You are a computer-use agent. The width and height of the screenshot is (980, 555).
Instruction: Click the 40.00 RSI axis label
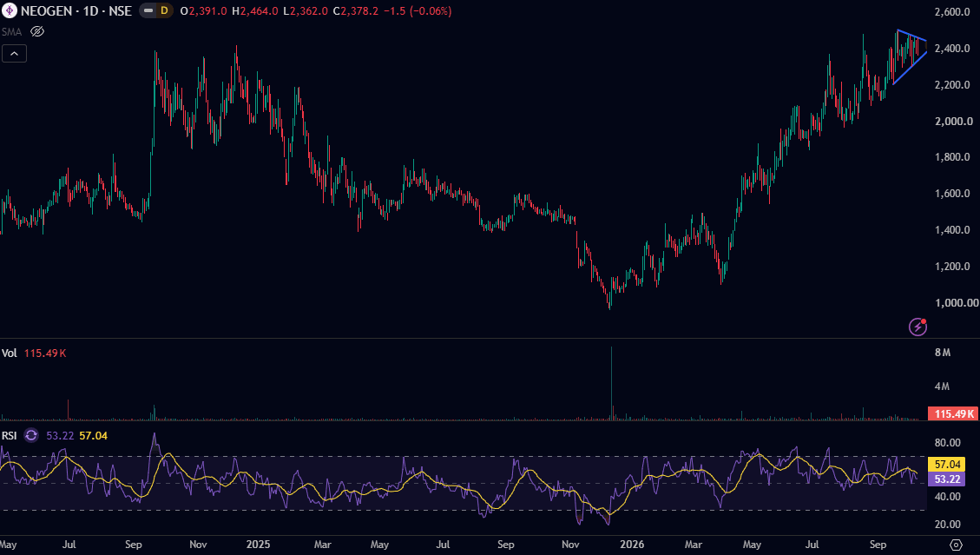click(x=948, y=496)
